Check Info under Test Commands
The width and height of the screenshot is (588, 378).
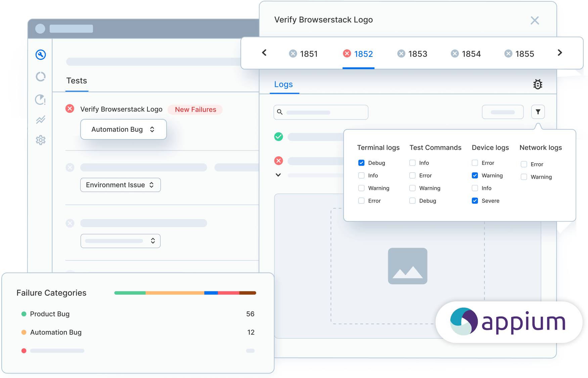click(x=412, y=163)
